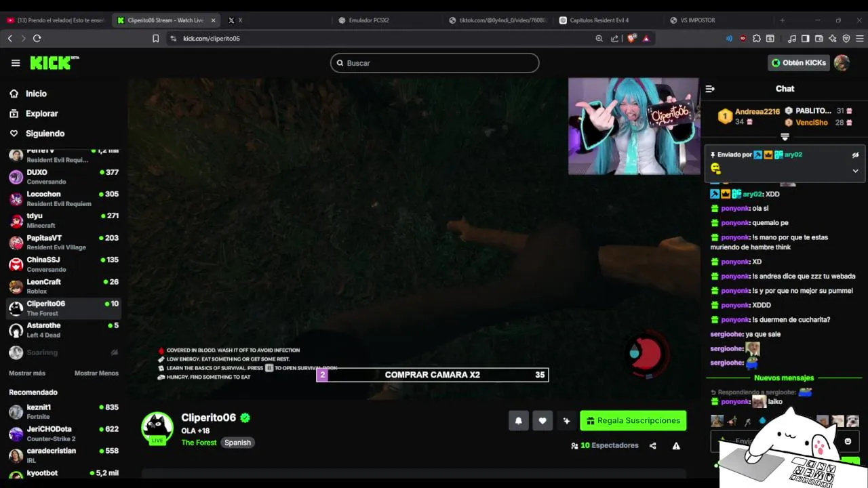The image size is (868, 488).
Task: Share the stream via share icon
Action: click(652, 446)
